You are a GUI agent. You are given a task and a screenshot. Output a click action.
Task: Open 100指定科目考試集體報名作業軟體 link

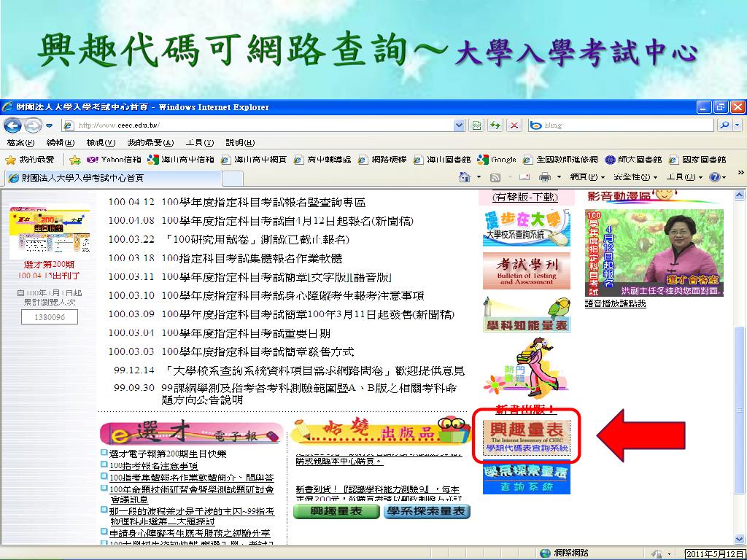click(252, 258)
